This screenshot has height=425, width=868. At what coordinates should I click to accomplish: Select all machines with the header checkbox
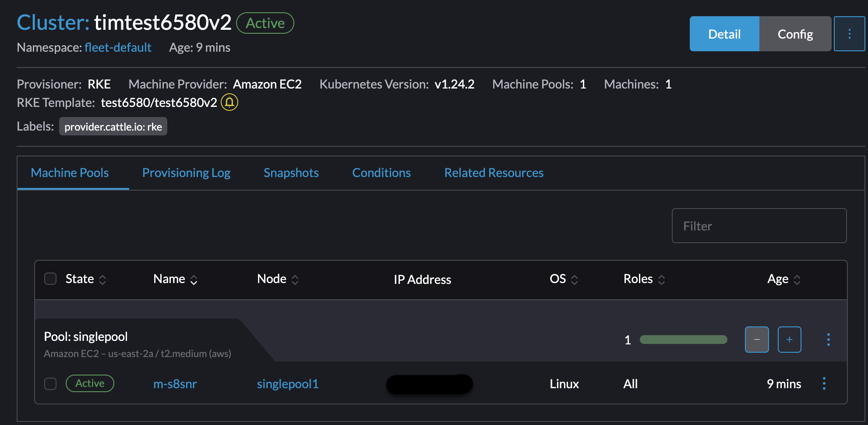(x=50, y=279)
